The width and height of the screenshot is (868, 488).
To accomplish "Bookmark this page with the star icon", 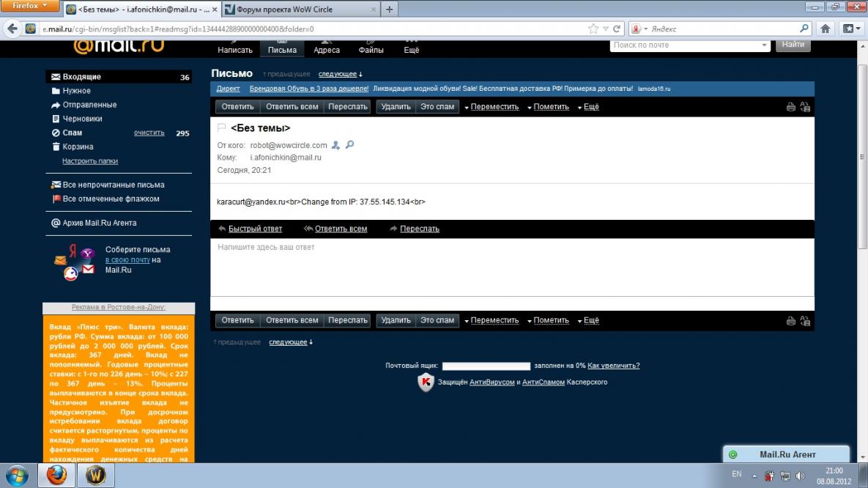I will pos(593,29).
